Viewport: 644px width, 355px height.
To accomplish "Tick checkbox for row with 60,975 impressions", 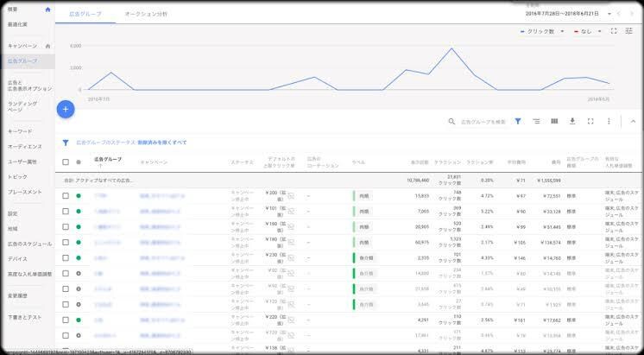I will pos(66,243).
